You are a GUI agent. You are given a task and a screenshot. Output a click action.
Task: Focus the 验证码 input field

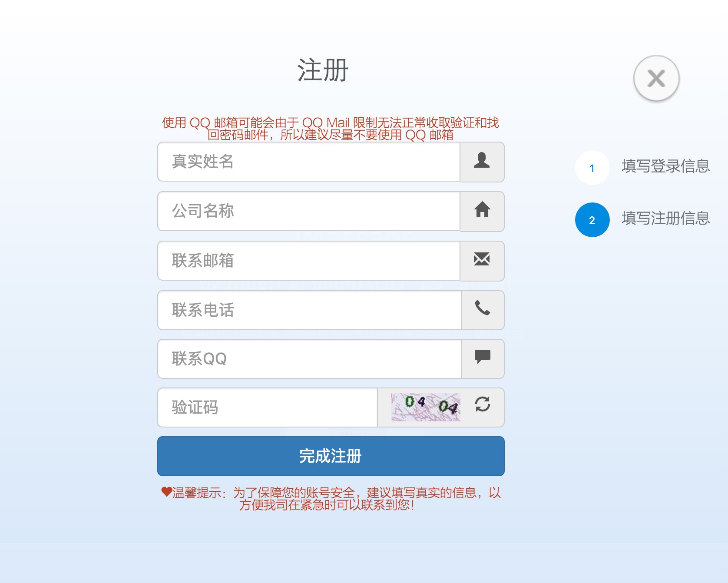point(268,407)
